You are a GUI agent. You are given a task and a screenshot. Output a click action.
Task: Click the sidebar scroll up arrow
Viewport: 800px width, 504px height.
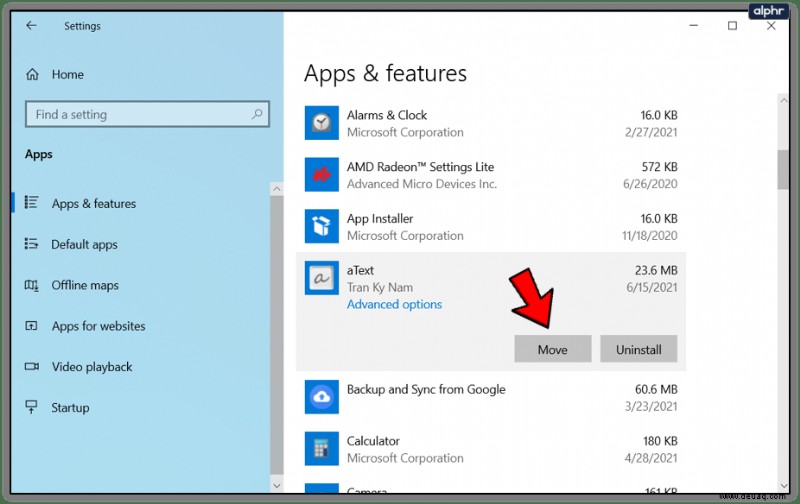tap(276, 189)
